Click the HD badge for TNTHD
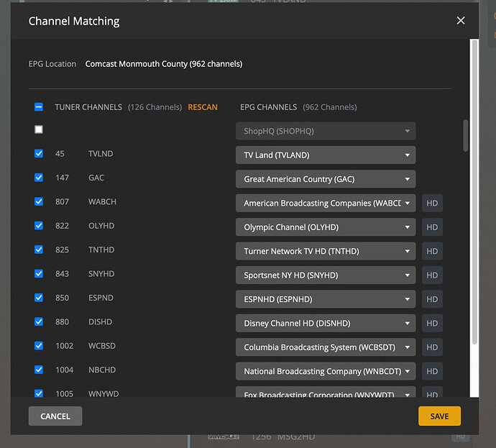Screen dimensions: 496x448 pos(432,251)
